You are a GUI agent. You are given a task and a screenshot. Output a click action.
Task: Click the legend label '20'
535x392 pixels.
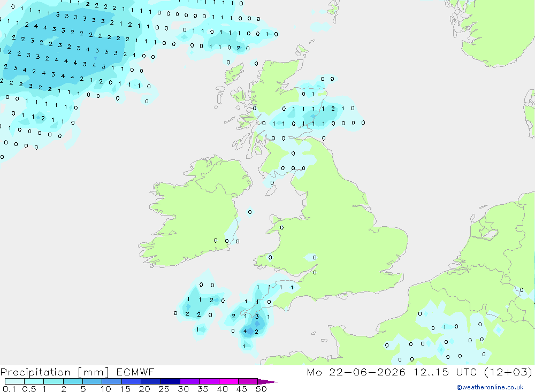click(144, 389)
